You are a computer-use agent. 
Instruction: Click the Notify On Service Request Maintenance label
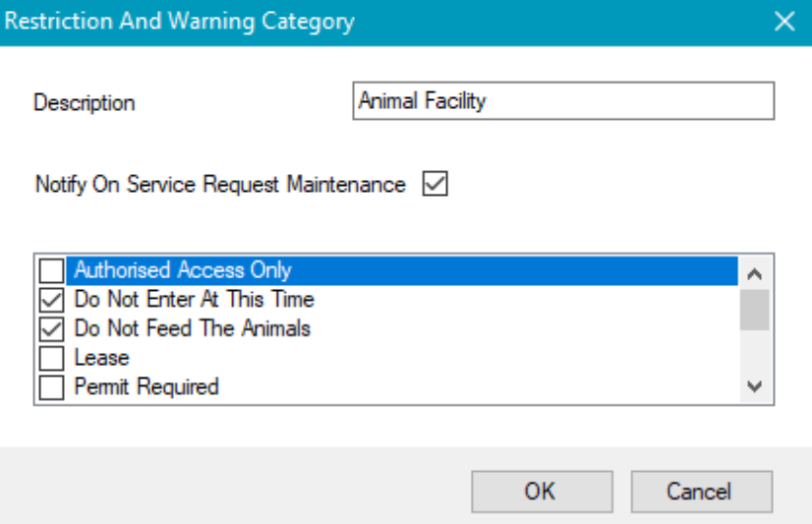tap(219, 184)
